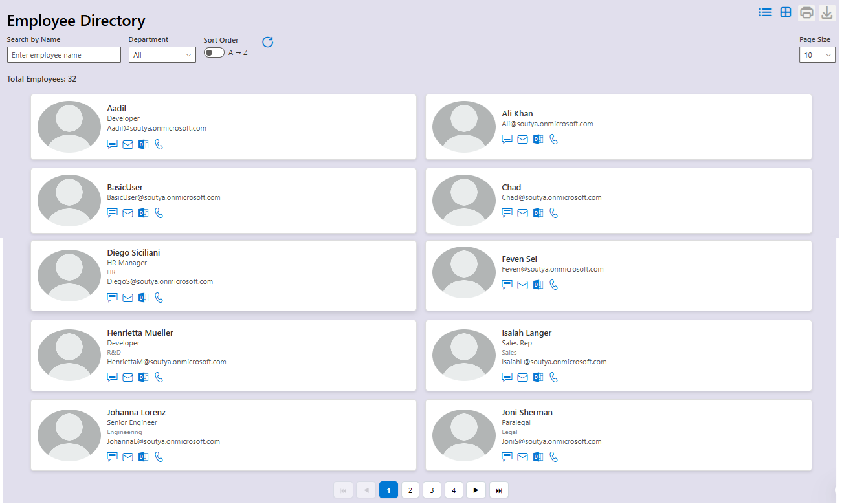This screenshot has height=504, width=842.
Task: Click the employee name search field
Action: (x=63, y=54)
